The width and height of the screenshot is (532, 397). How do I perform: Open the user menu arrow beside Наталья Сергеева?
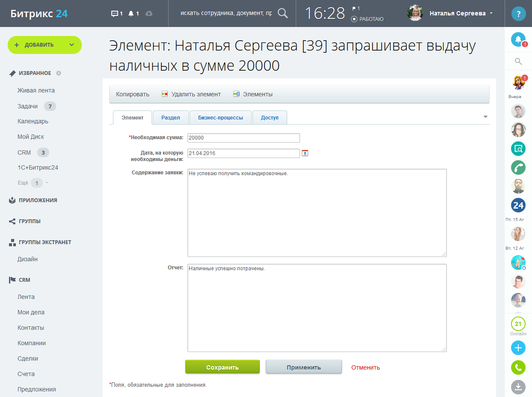[x=491, y=13]
